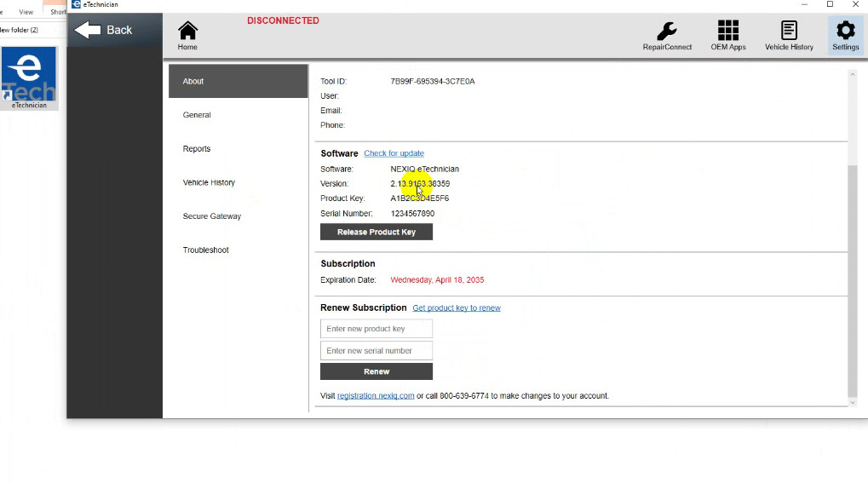868x483 pixels.
Task: Open the Secure Gateway section
Action: (238, 216)
